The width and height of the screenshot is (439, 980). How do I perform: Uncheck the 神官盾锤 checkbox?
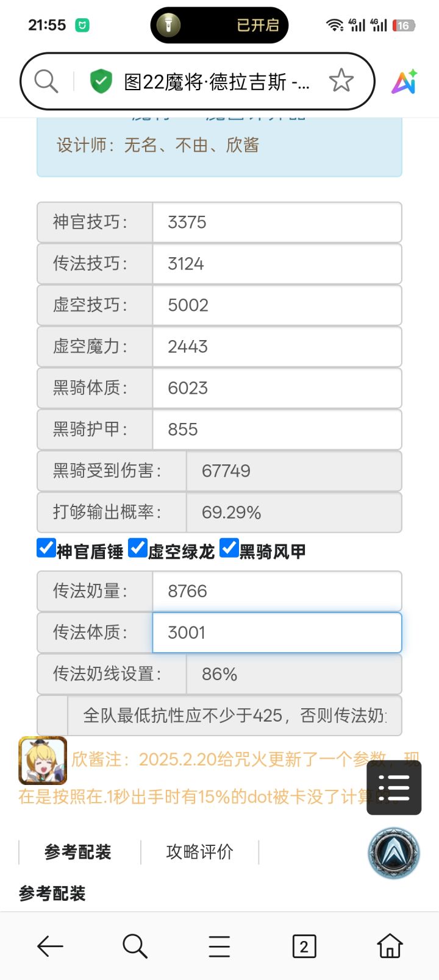46,548
